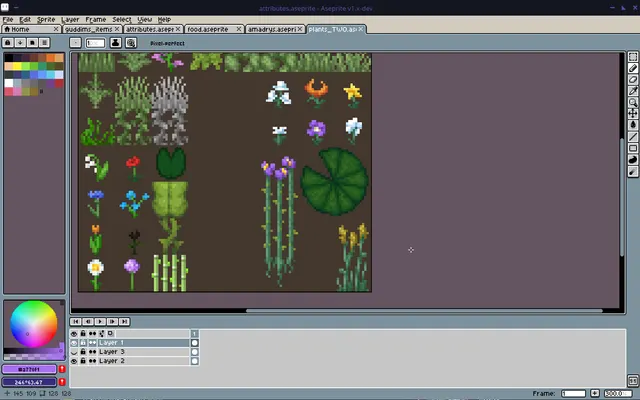Open the Sprite menu

(46, 20)
